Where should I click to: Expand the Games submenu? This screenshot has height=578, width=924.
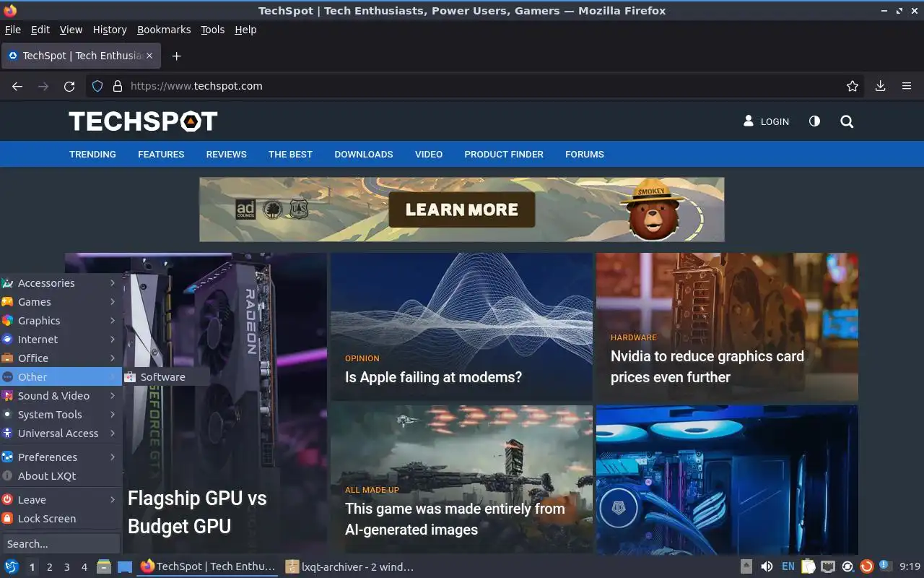pyautogui.click(x=61, y=302)
